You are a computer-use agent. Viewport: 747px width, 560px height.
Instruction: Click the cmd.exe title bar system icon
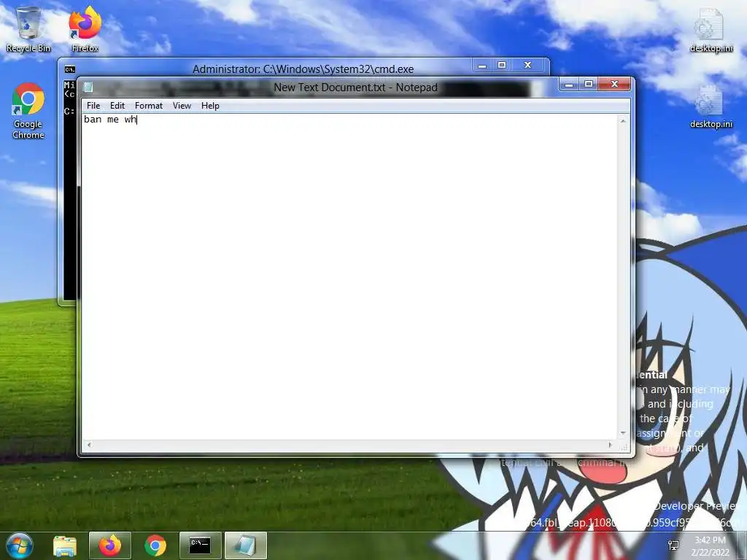click(70, 69)
